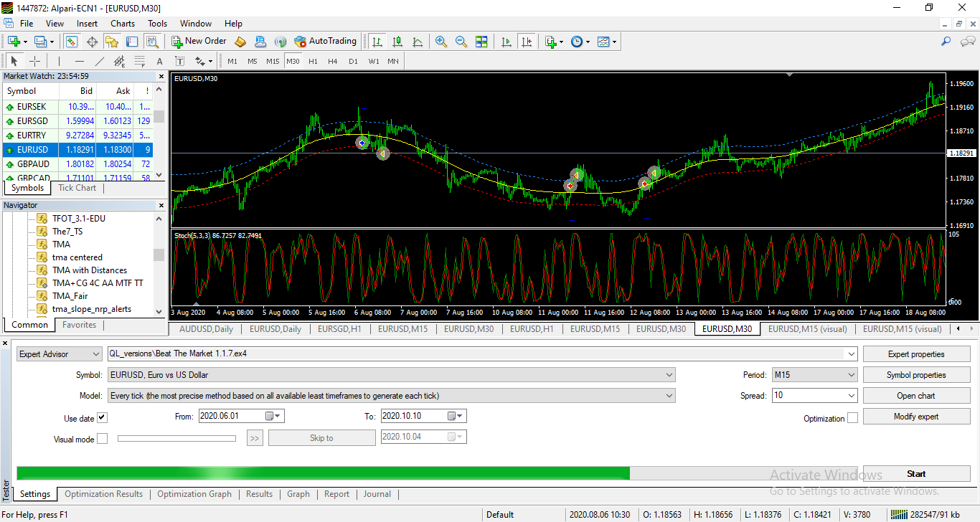
Task: Select the Crosshair cursor tool
Action: click(34, 61)
